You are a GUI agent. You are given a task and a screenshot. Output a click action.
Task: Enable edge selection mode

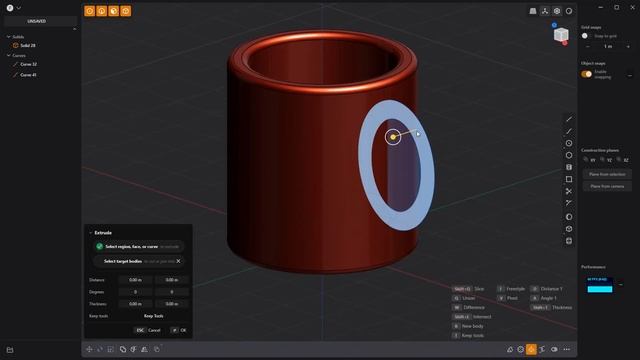click(102, 11)
